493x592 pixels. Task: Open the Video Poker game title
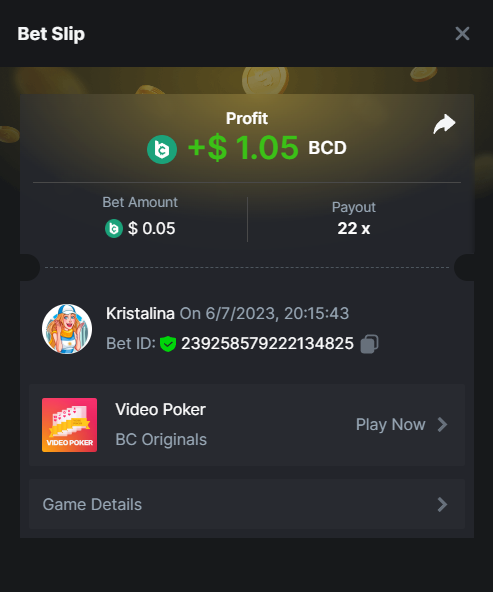click(x=160, y=409)
